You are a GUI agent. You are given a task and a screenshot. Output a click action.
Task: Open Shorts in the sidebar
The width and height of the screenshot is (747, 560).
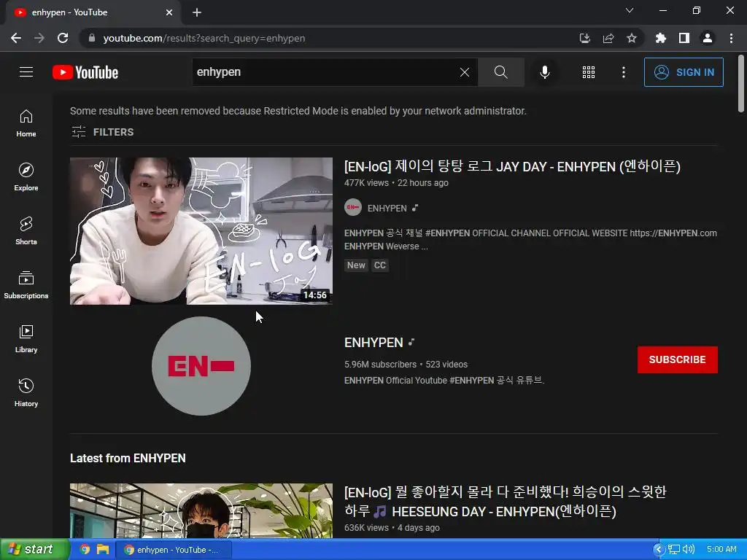pyautogui.click(x=26, y=231)
